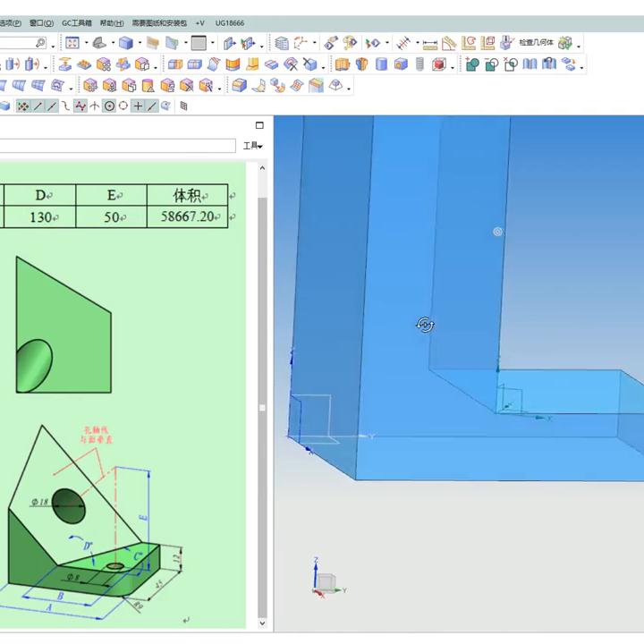
Task: Click the Unite boolean icon
Action: tap(472, 64)
